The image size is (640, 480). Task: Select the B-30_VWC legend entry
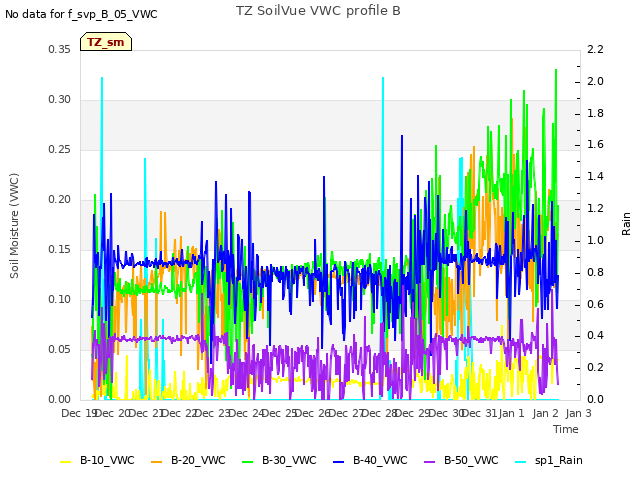[x=279, y=460]
